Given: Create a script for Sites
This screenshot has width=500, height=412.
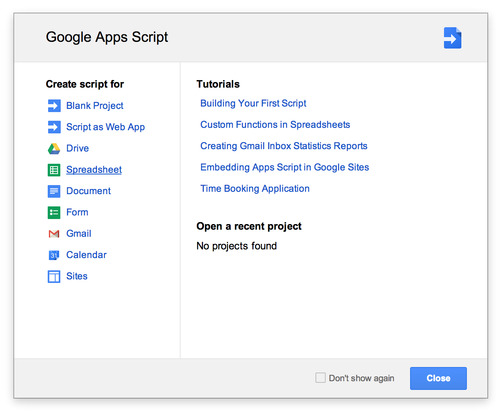Looking at the screenshot, I should [x=77, y=276].
